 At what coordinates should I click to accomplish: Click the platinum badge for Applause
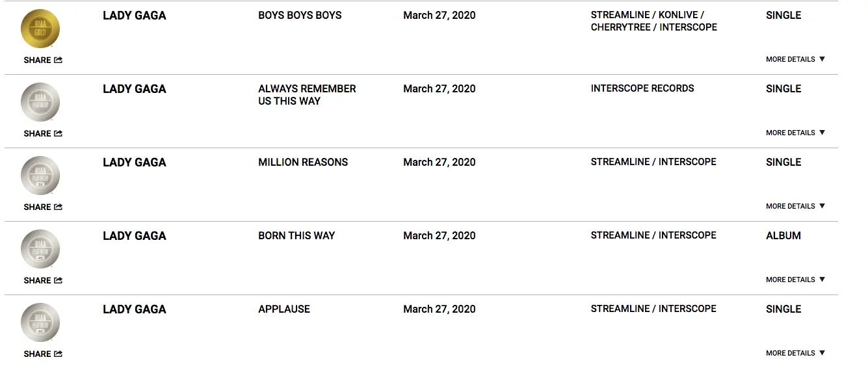pos(40,322)
